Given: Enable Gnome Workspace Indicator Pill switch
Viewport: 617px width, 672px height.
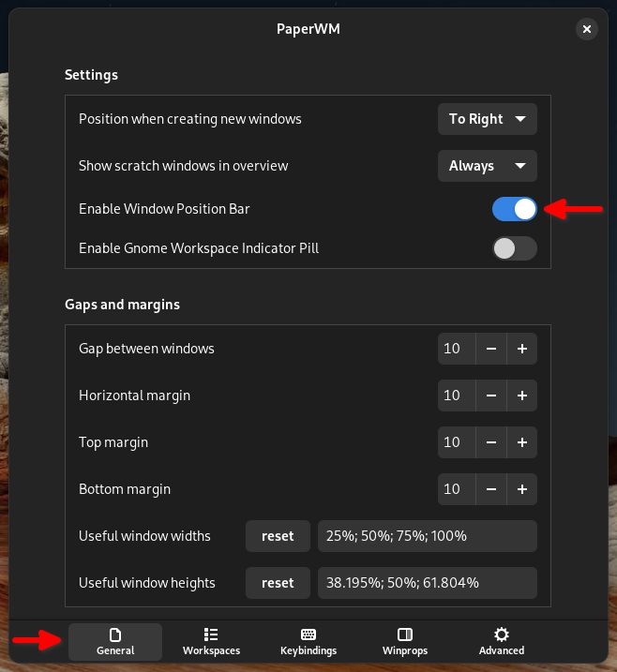Looking at the screenshot, I should click(x=514, y=248).
